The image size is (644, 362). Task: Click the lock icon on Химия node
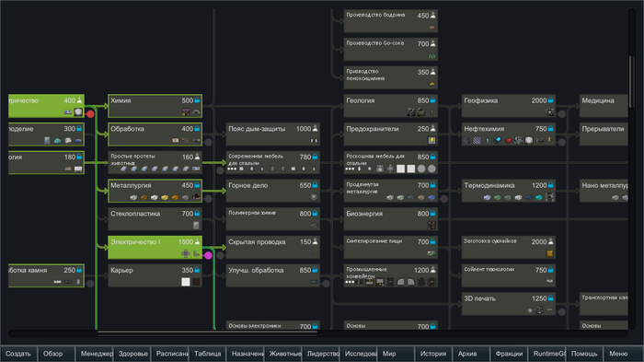[x=197, y=100]
